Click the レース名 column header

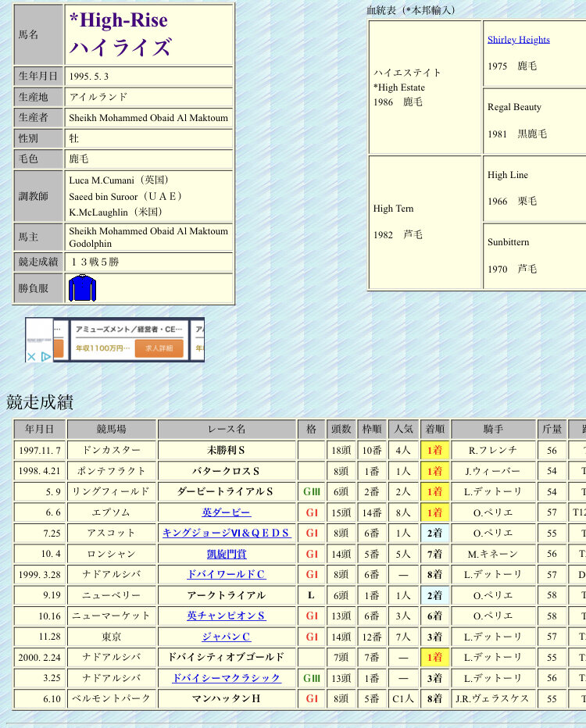pyautogui.click(x=227, y=429)
